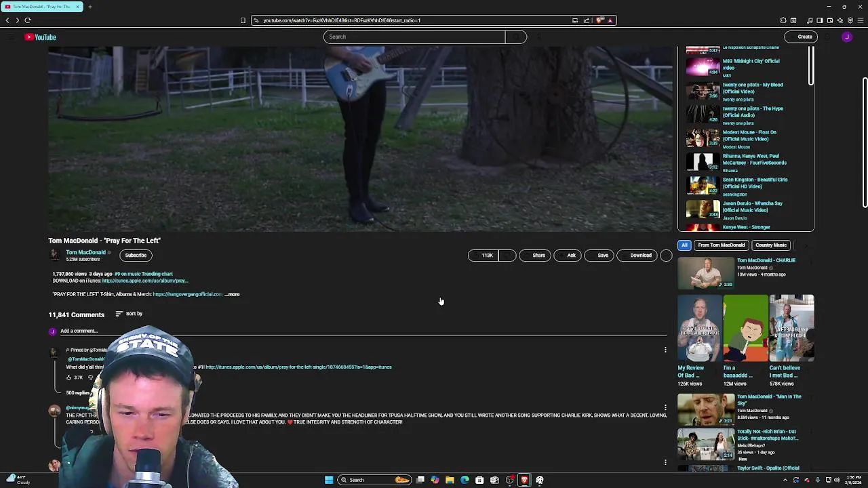This screenshot has height=488, width=868.
Task: Click the Save button
Action: point(599,256)
